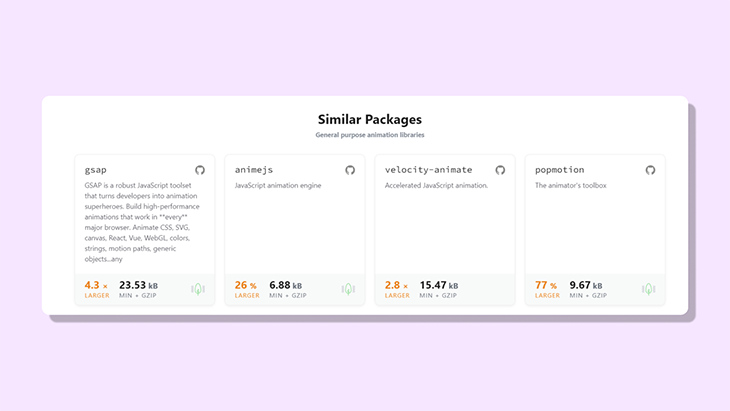Viewport: 730px width, 411px height.
Task: Click the gsap 23.53 kB size value
Action: 139,285
